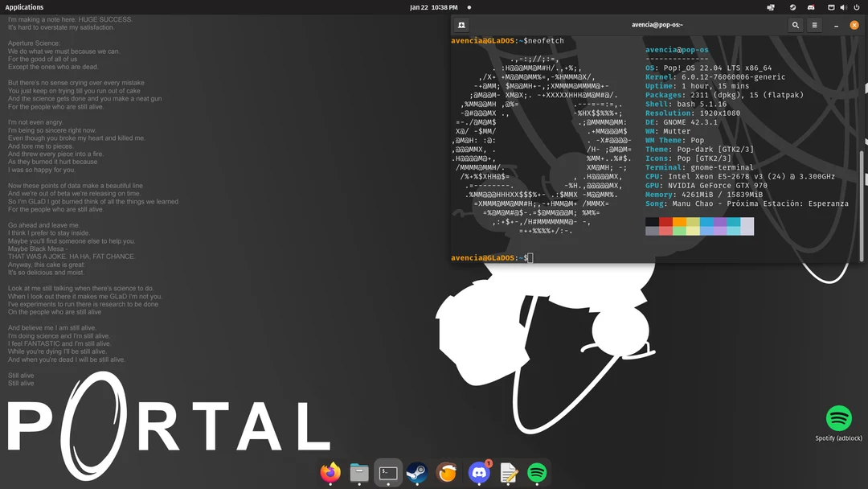Mute audio via the speaker tray icon
The width and height of the screenshot is (868, 489).
tap(842, 7)
